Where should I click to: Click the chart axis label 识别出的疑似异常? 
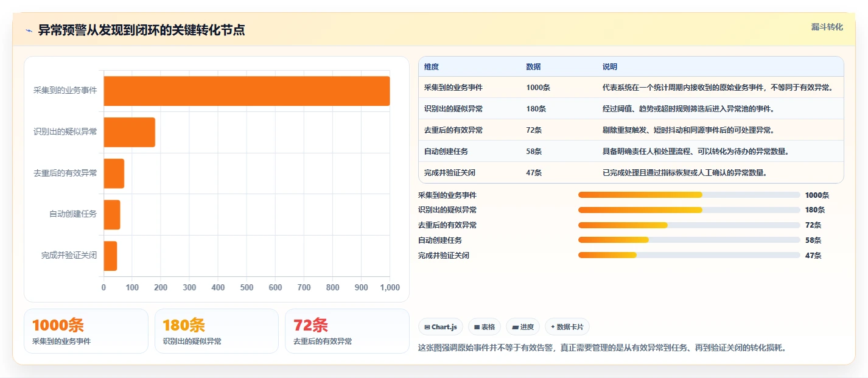click(x=65, y=131)
